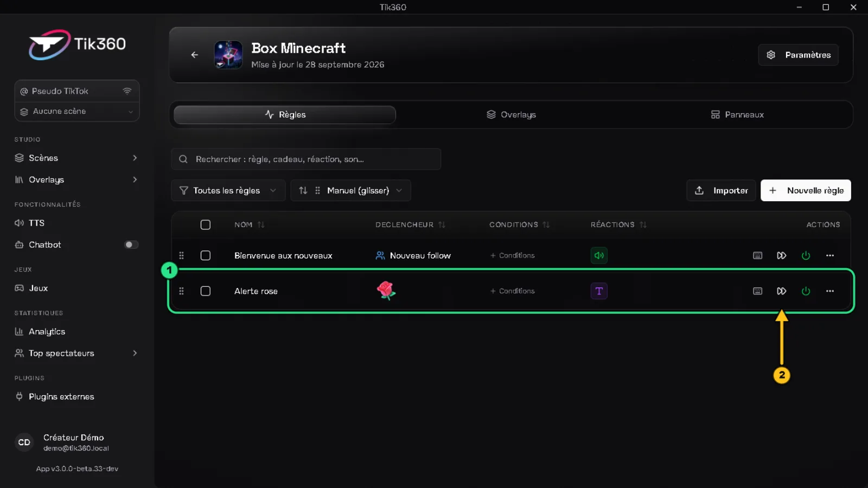
Task: Test-run the Bienvenue aux nouveaux rule
Action: point(782,255)
